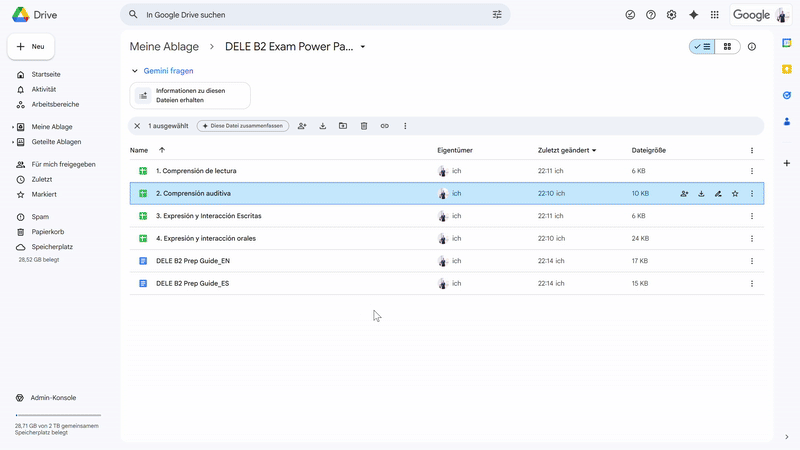
Task: Open Spam in sidebar
Action: (40, 217)
